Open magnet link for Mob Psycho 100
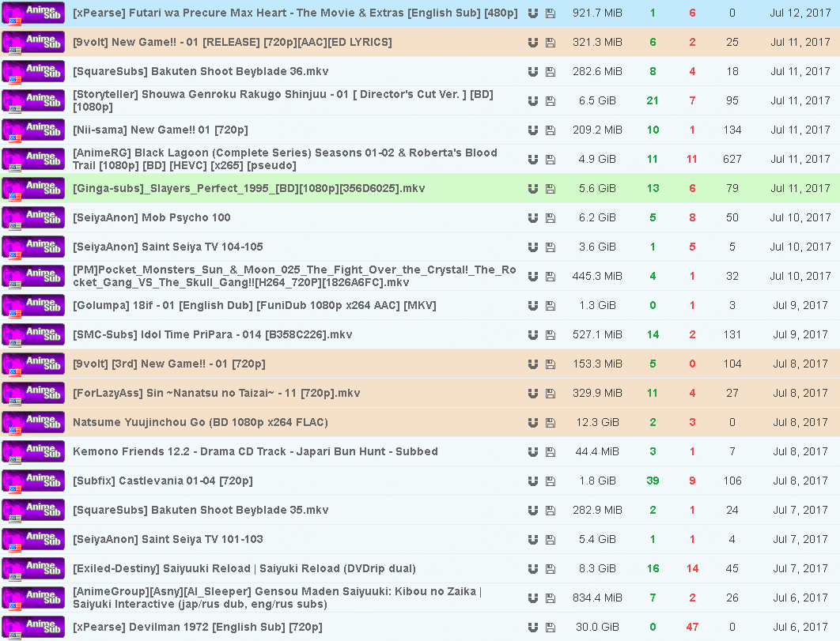The width and height of the screenshot is (840, 641). point(532,218)
